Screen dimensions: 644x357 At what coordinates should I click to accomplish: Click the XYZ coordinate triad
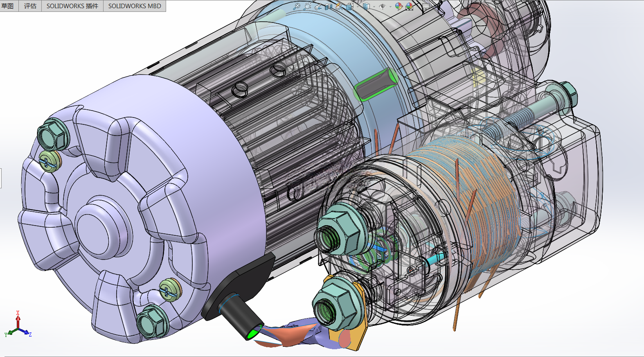(x=18, y=325)
